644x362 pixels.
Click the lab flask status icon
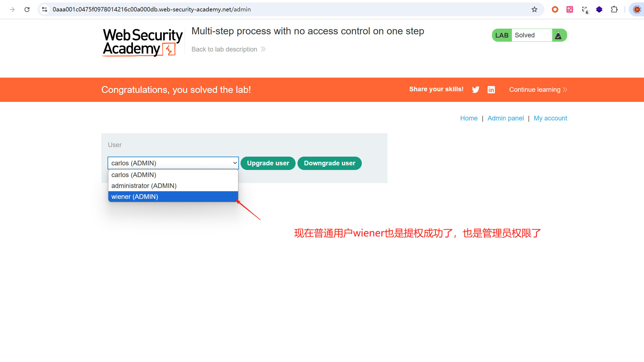pyautogui.click(x=558, y=35)
